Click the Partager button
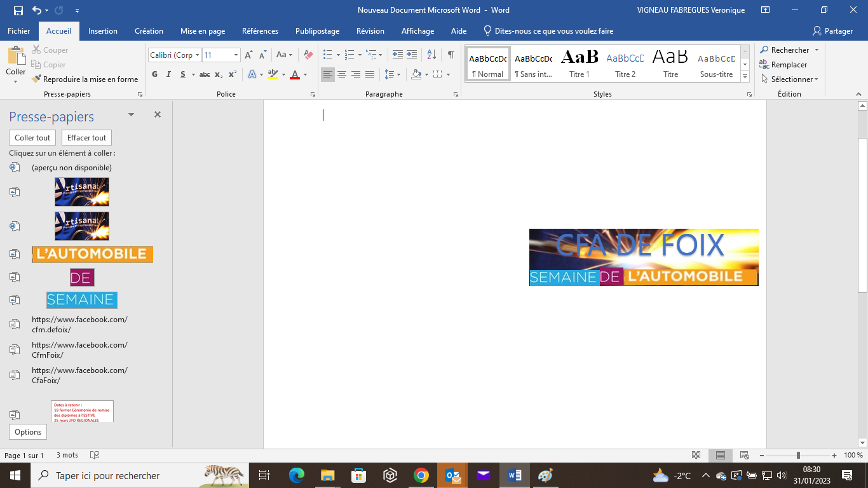 (832, 30)
